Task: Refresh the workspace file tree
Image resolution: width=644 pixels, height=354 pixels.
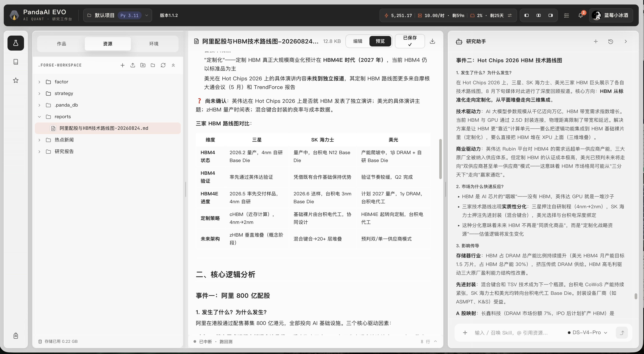Action: [163, 65]
